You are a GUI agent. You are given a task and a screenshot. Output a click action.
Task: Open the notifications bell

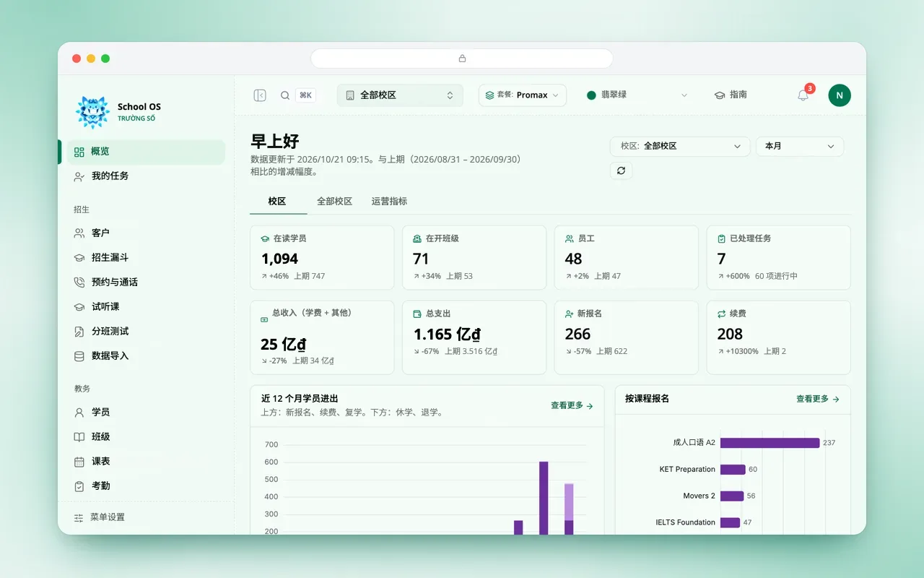(x=803, y=95)
